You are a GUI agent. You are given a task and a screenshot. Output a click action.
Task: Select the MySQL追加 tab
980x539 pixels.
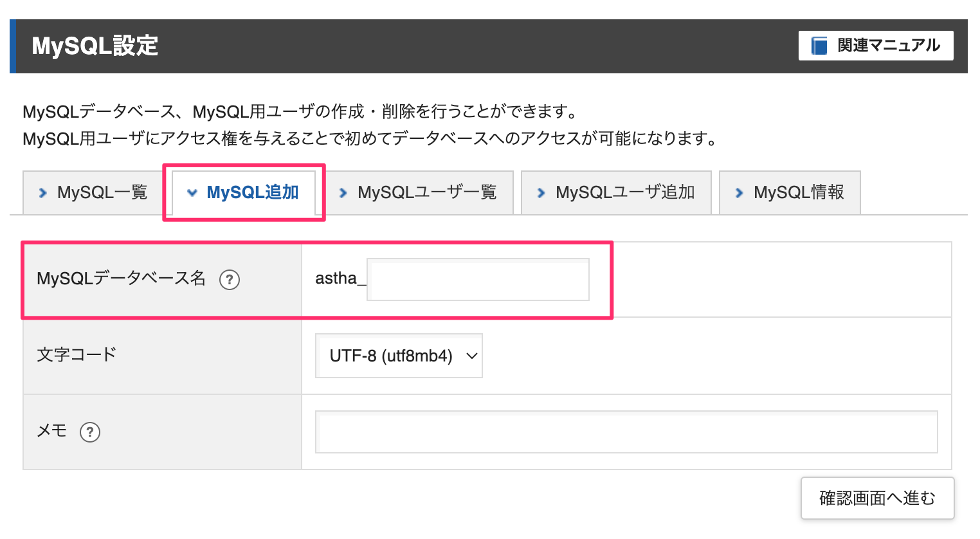click(244, 192)
